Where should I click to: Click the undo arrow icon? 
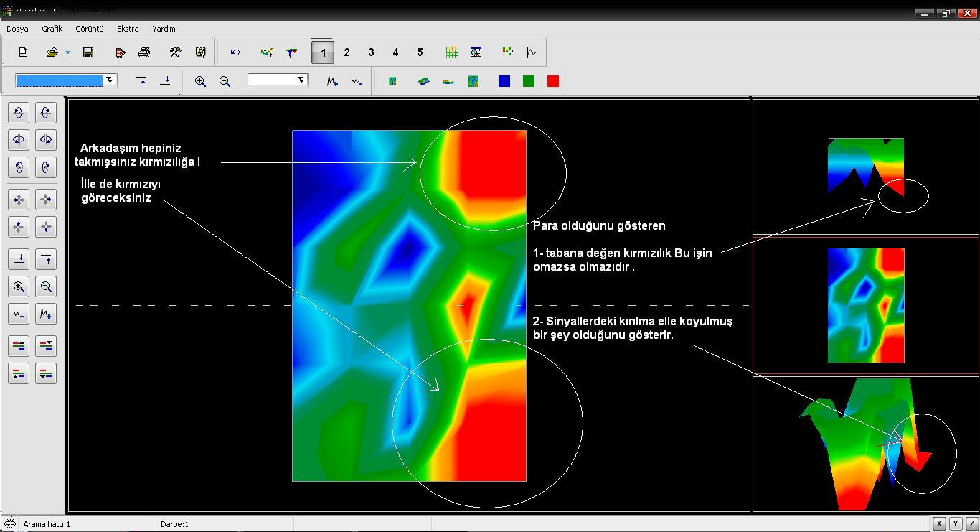click(x=235, y=52)
